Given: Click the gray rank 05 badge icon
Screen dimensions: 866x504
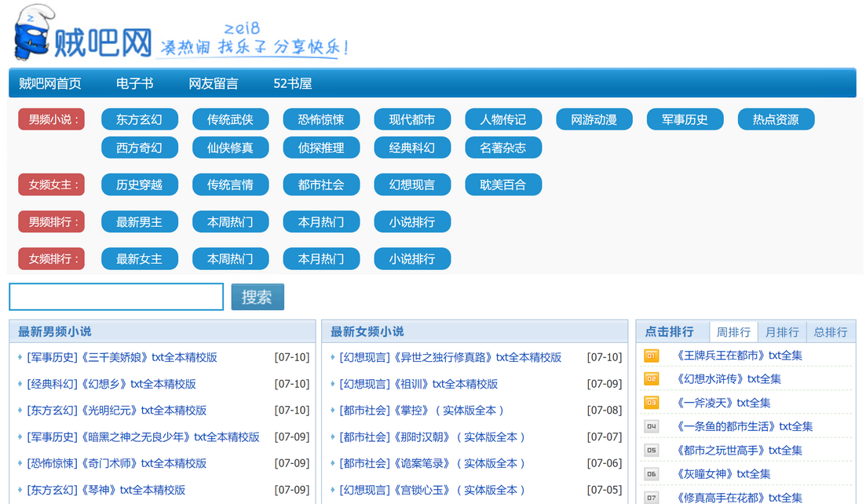Looking at the screenshot, I should click(651, 451).
